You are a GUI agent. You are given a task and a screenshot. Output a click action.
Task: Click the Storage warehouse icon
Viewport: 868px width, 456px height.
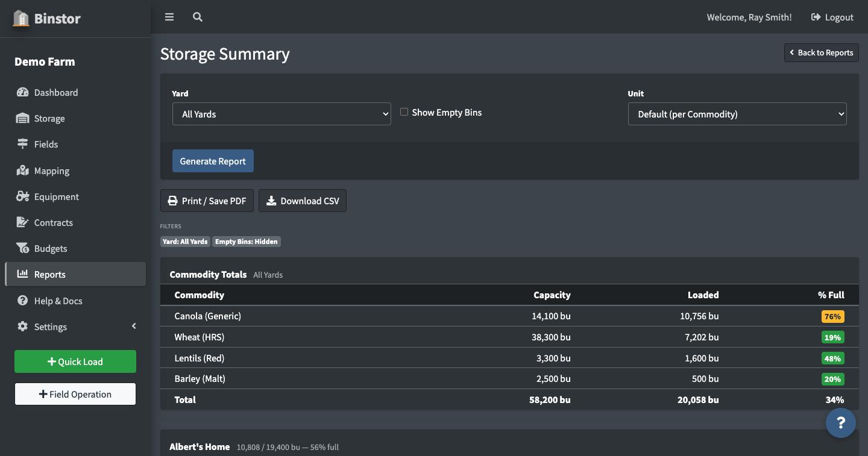coord(22,118)
